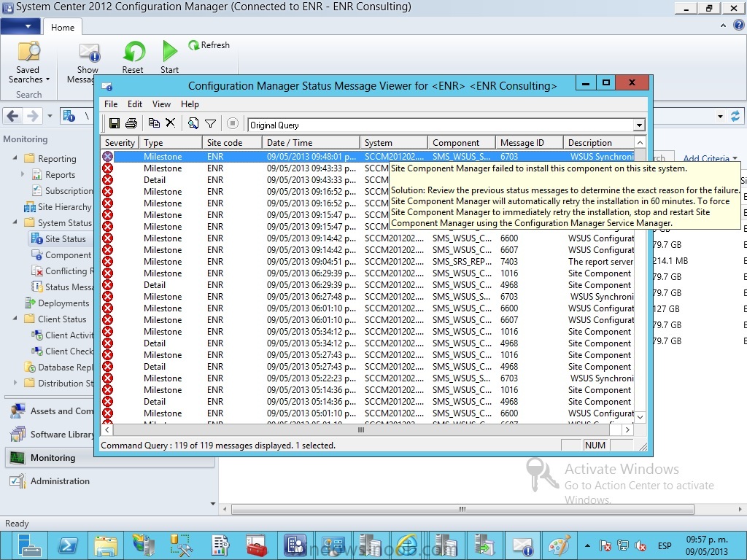Open the navigation history dropdown arrow

[50, 116]
